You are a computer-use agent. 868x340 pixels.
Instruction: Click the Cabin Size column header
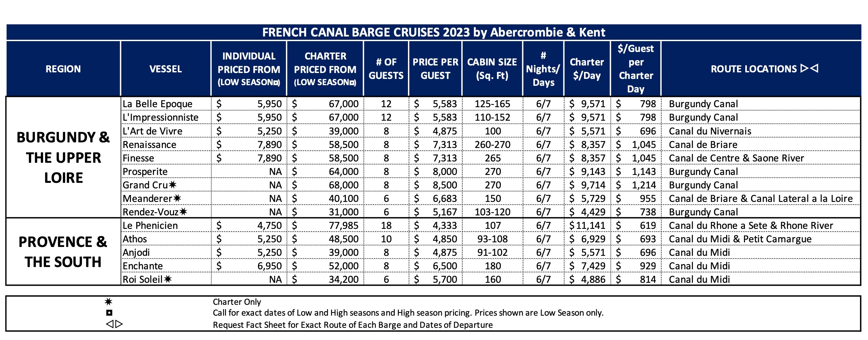(492, 69)
